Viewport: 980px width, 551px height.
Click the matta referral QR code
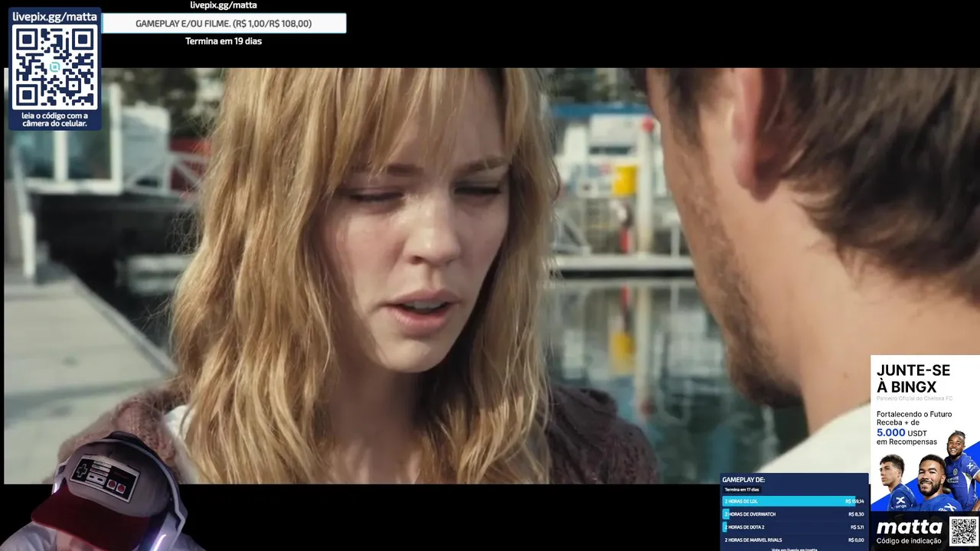(x=963, y=531)
